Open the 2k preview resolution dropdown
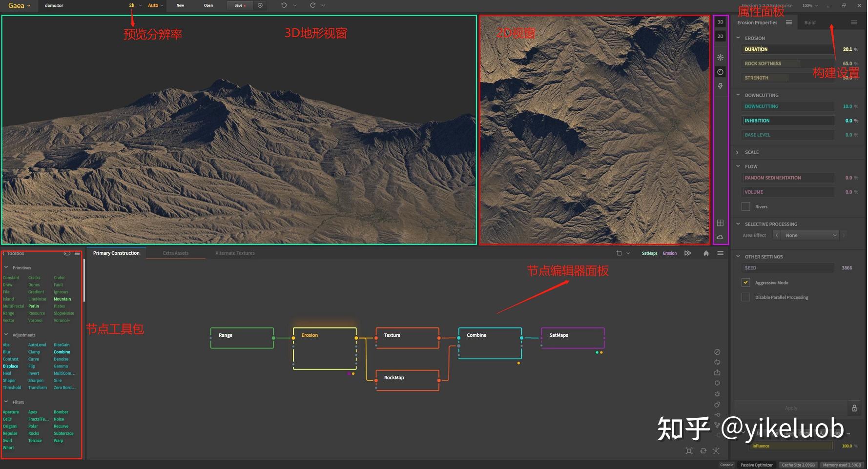This screenshot has height=469, width=868. point(135,5)
